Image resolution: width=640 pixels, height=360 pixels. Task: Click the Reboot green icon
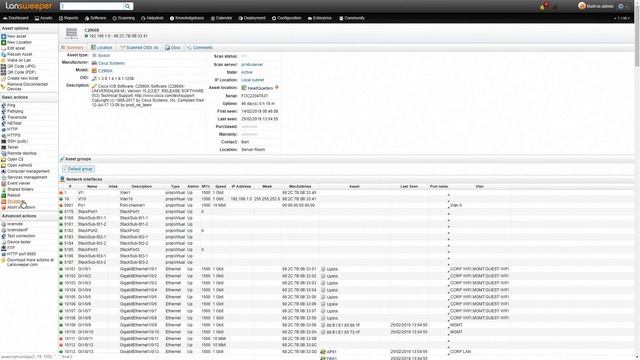[3, 196]
